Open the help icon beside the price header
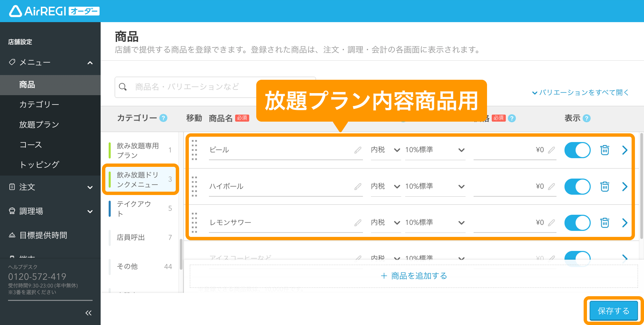This screenshot has width=644, height=325. [x=512, y=118]
